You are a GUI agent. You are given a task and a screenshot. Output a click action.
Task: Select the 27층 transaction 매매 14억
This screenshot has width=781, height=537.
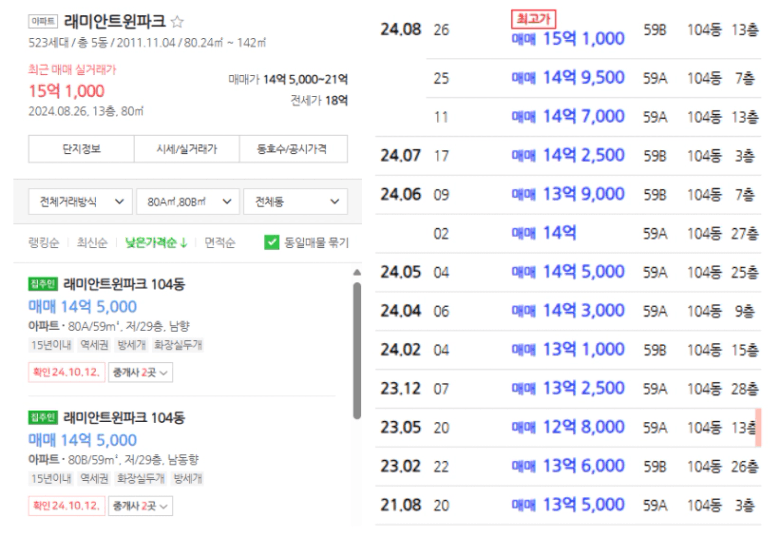pos(544,233)
